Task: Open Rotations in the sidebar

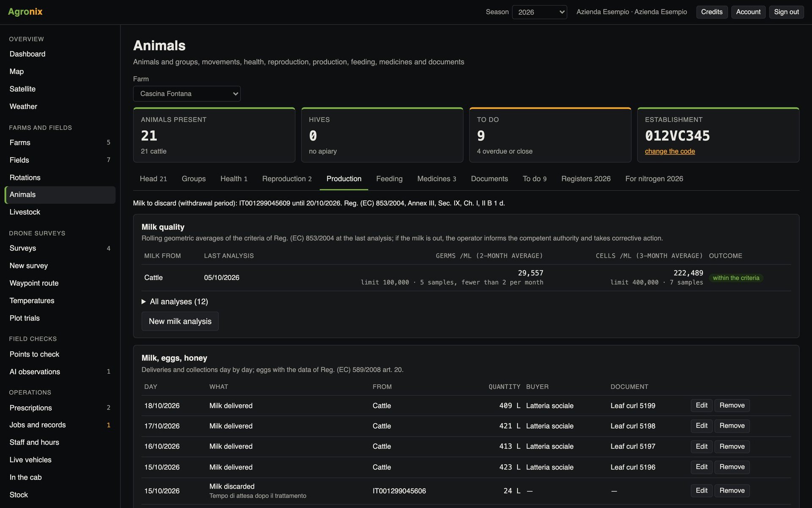Action: [60, 177]
